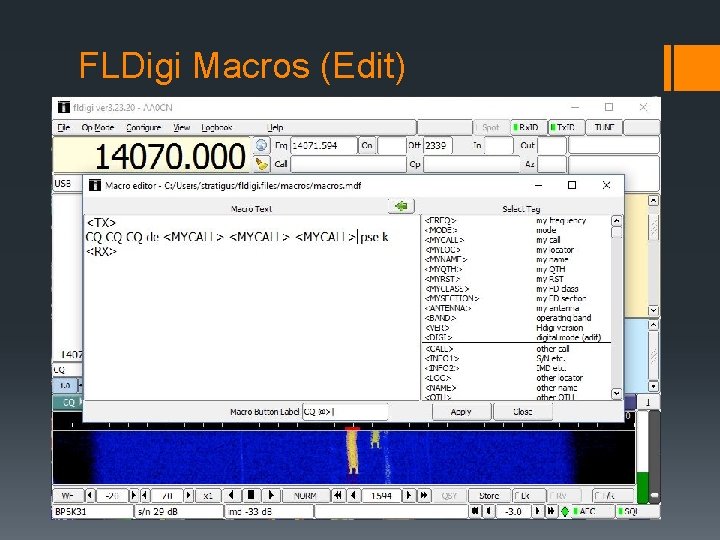The height and width of the screenshot is (540, 720).
Task: Click double-right arrow after -3.0 value
Action: (551, 511)
